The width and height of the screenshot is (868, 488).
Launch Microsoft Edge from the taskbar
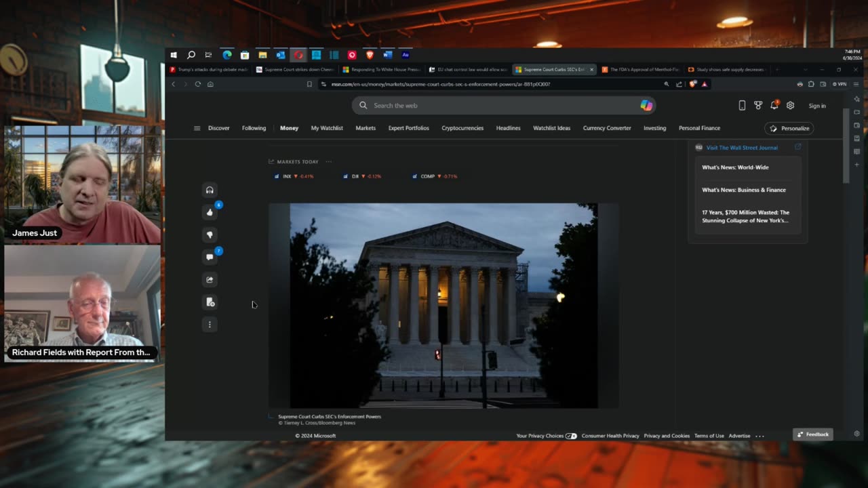227,55
